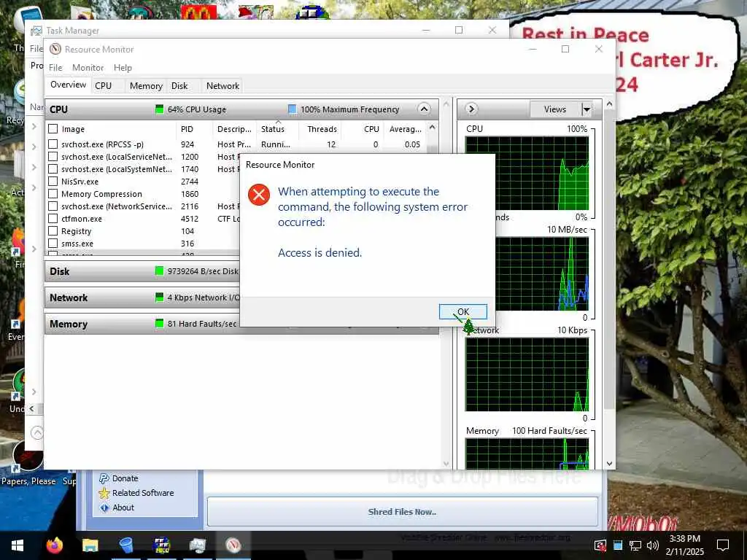Image resolution: width=747 pixels, height=560 pixels.
Task: Check the ctfmon.exe process
Action: [53, 219]
